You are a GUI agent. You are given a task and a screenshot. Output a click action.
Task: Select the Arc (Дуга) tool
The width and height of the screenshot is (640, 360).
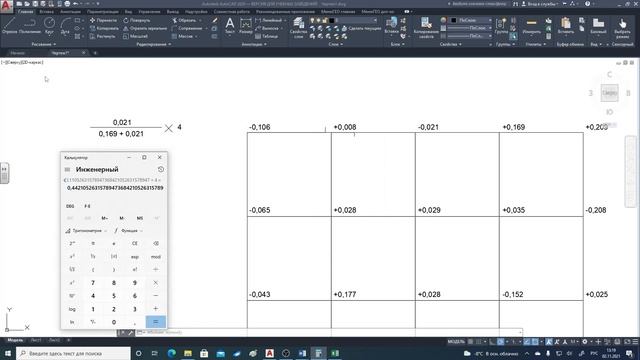pyautogui.click(x=65, y=25)
